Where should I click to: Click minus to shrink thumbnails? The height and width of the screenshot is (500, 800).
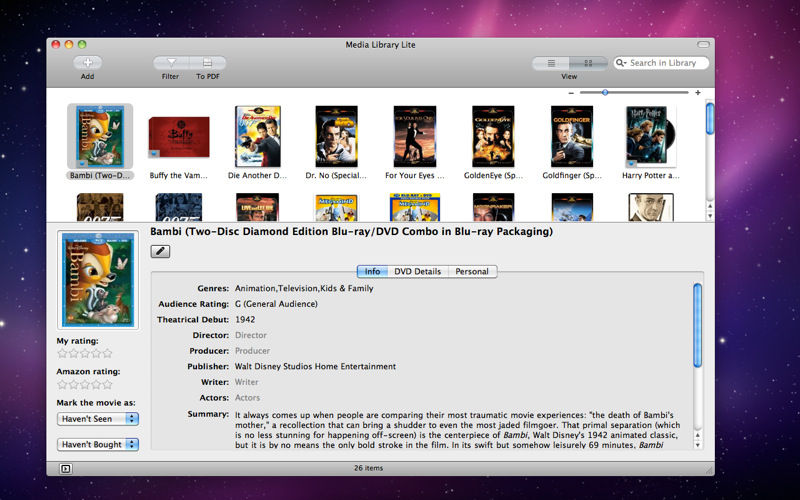[x=571, y=93]
